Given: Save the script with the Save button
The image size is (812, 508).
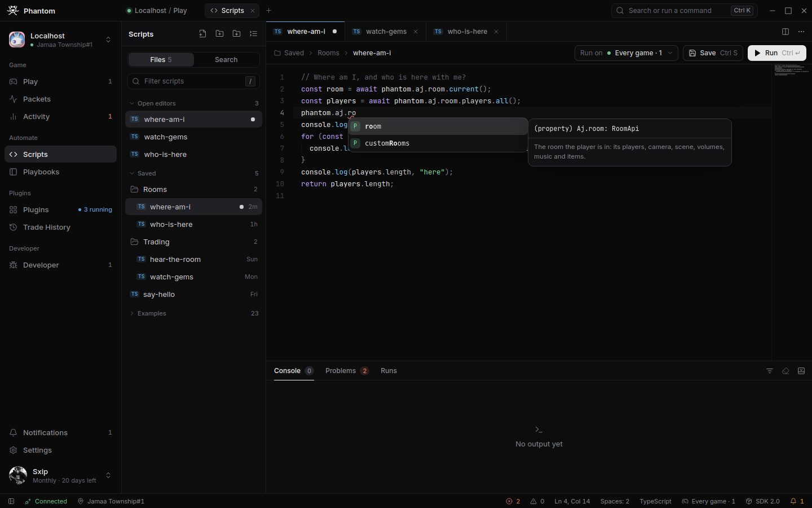Looking at the screenshot, I should click(713, 53).
